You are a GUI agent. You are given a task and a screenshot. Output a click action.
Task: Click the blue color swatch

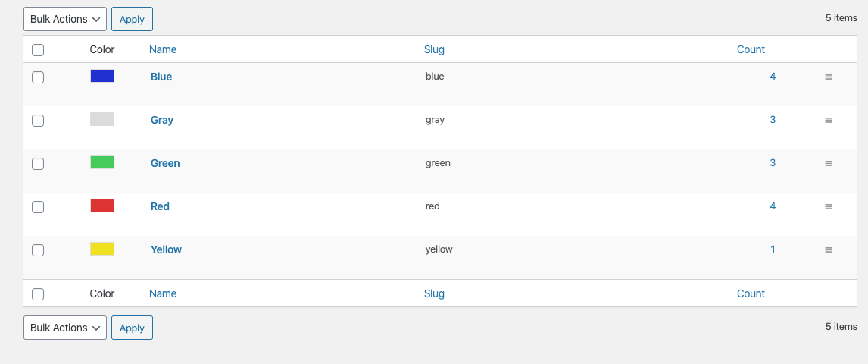(102, 76)
